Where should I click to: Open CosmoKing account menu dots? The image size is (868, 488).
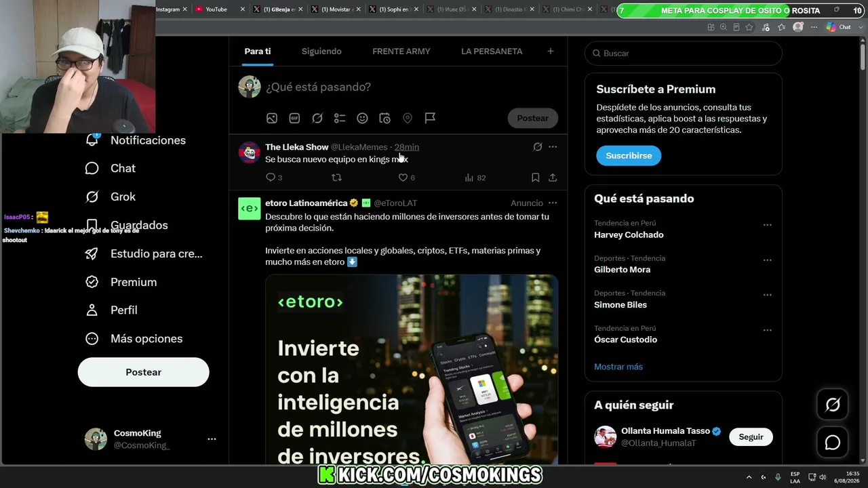point(212,439)
